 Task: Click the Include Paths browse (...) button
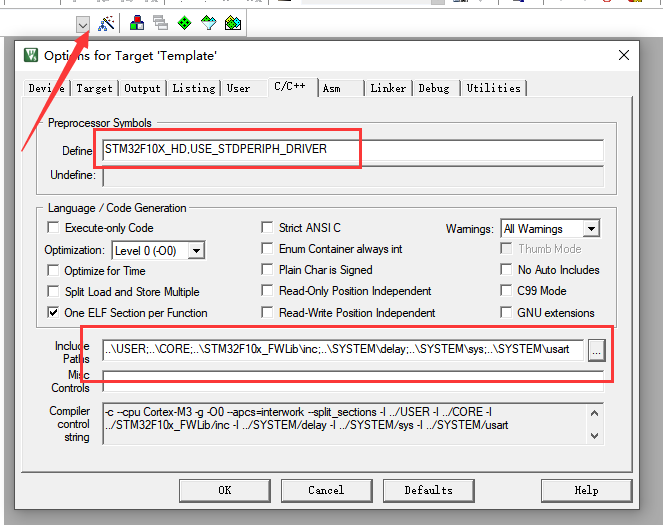(596, 350)
